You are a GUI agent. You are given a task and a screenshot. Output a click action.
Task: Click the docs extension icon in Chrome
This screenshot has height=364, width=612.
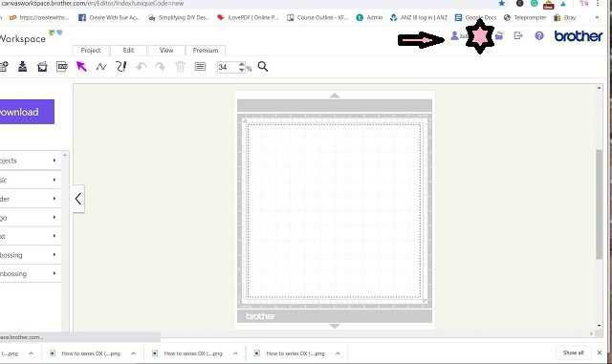point(549,4)
